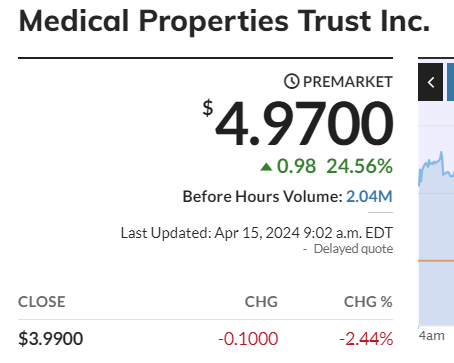The width and height of the screenshot is (454, 363).
Task: Click the blue tab beside the chevron
Action: [450, 82]
